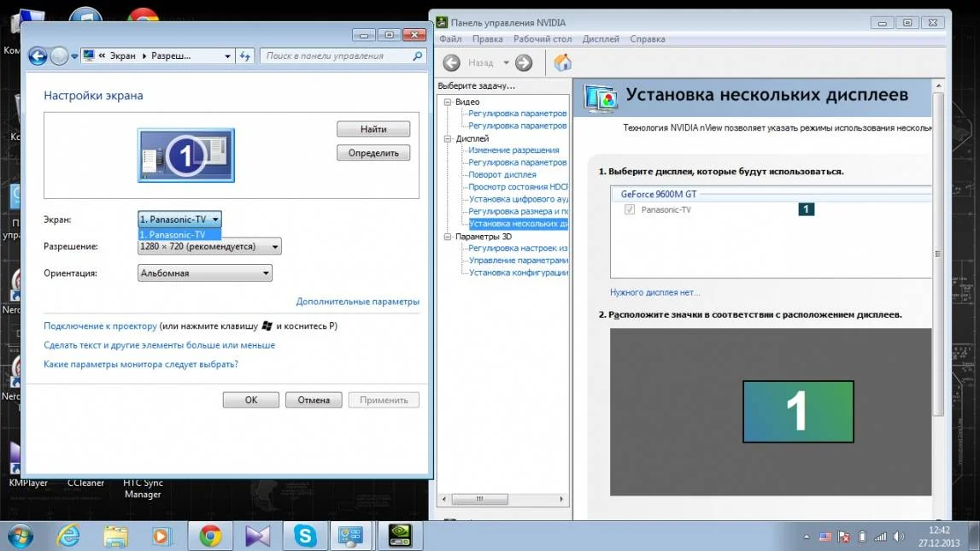Click the language flag tray icon
980x551 pixels.
click(825, 536)
